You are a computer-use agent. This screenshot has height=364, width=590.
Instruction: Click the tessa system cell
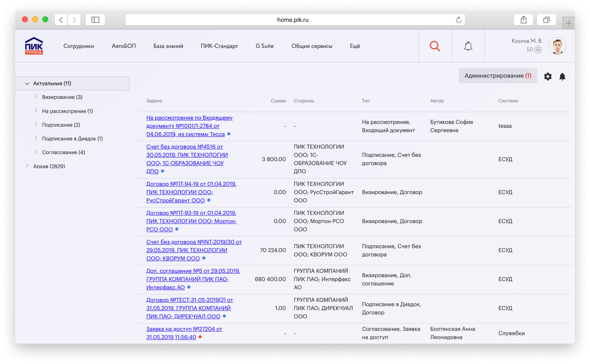click(505, 126)
